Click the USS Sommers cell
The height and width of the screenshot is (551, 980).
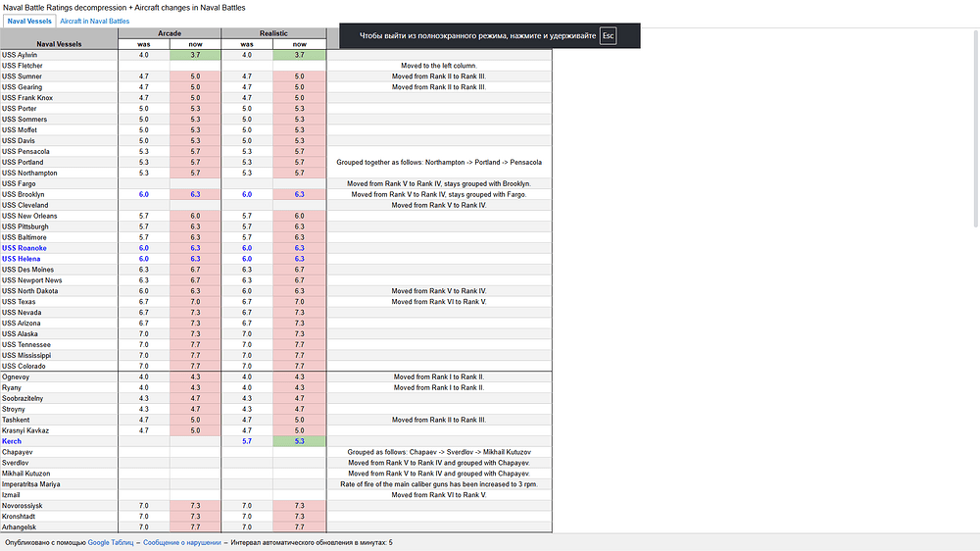[x=59, y=120]
